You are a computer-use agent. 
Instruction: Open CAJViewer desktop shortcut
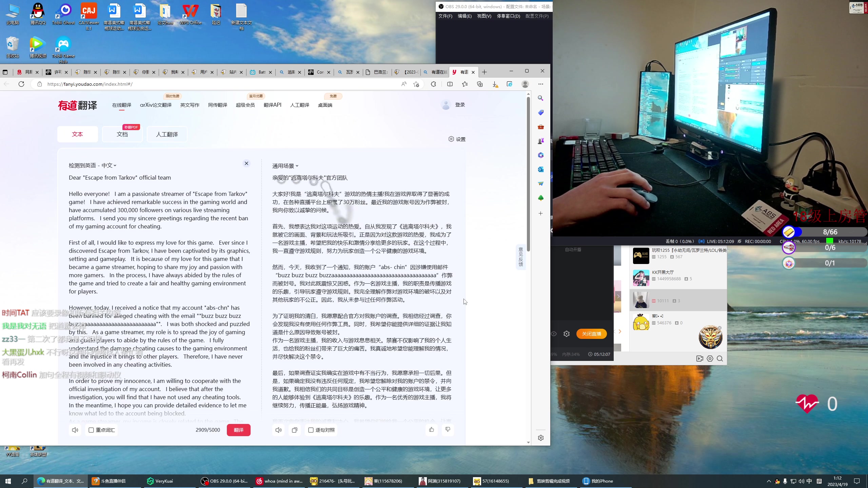89,17
